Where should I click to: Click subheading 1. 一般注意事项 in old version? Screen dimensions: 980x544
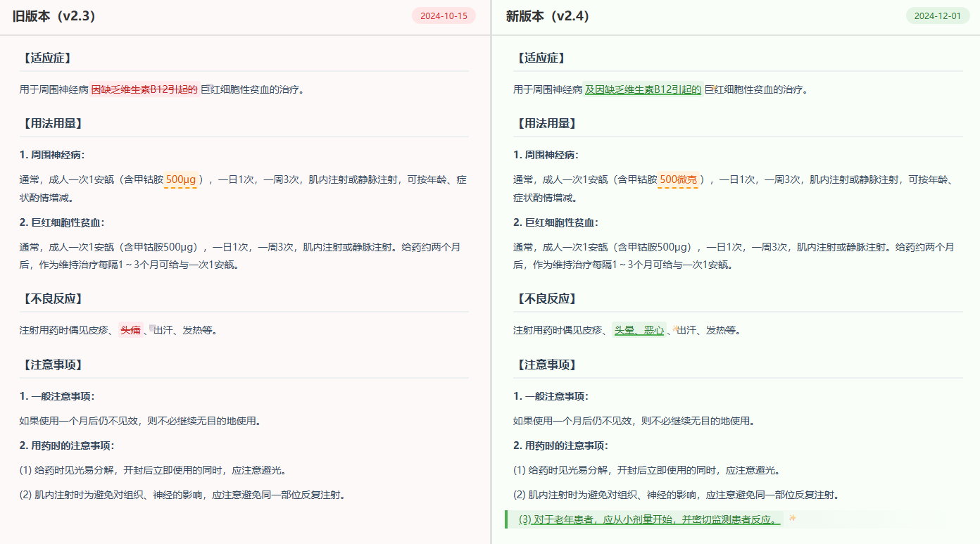pos(57,396)
